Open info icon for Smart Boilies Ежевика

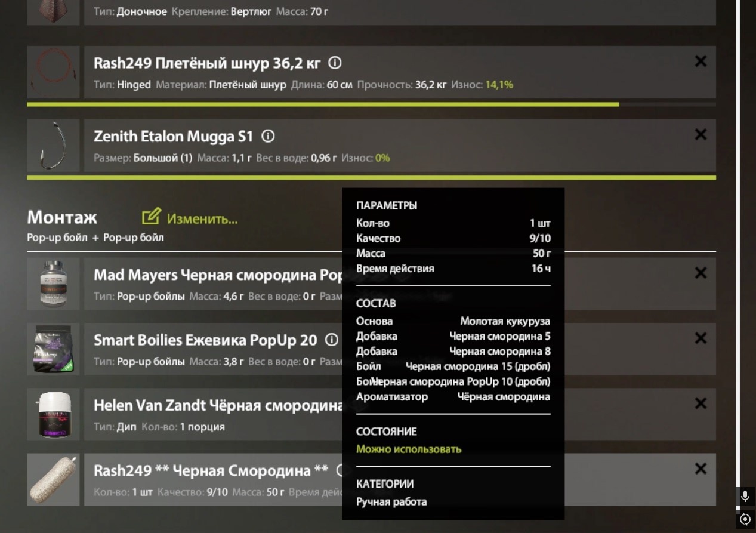pos(332,340)
